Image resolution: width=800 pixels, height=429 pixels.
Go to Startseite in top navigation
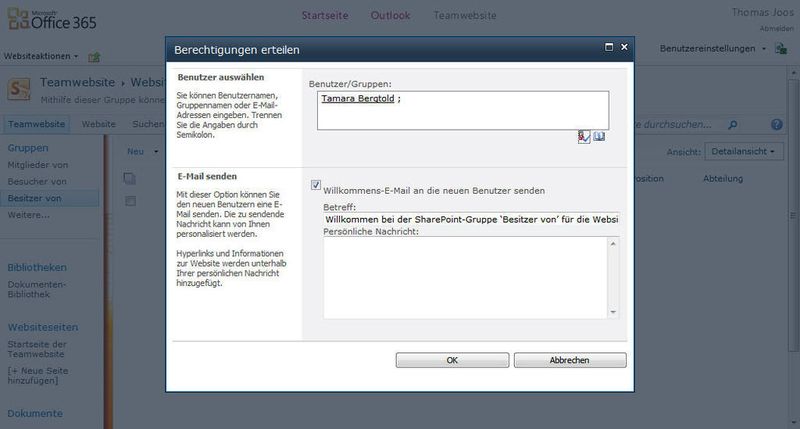click(x=325, y=15)
